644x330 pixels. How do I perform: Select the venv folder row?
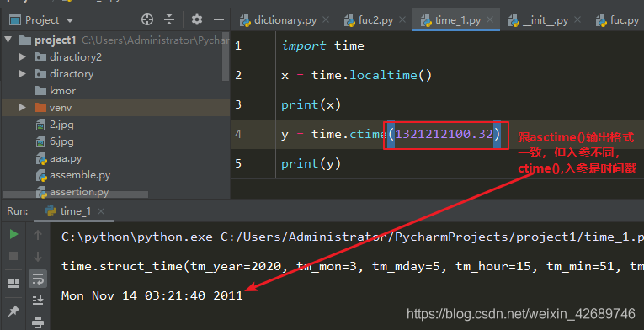click(x=115, y=107)
